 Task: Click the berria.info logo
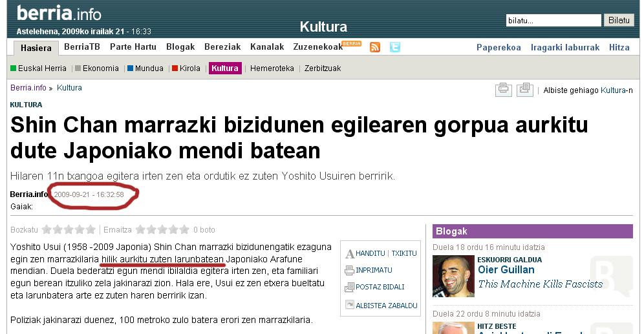(59, 14)
